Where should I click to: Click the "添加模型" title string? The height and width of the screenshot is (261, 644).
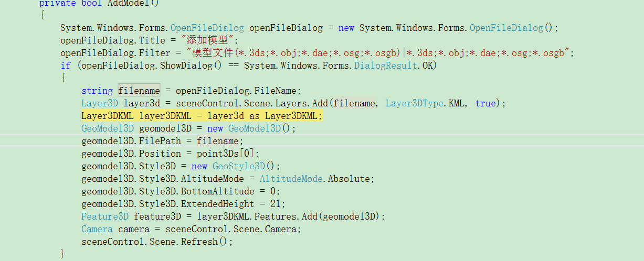point(209,40)
